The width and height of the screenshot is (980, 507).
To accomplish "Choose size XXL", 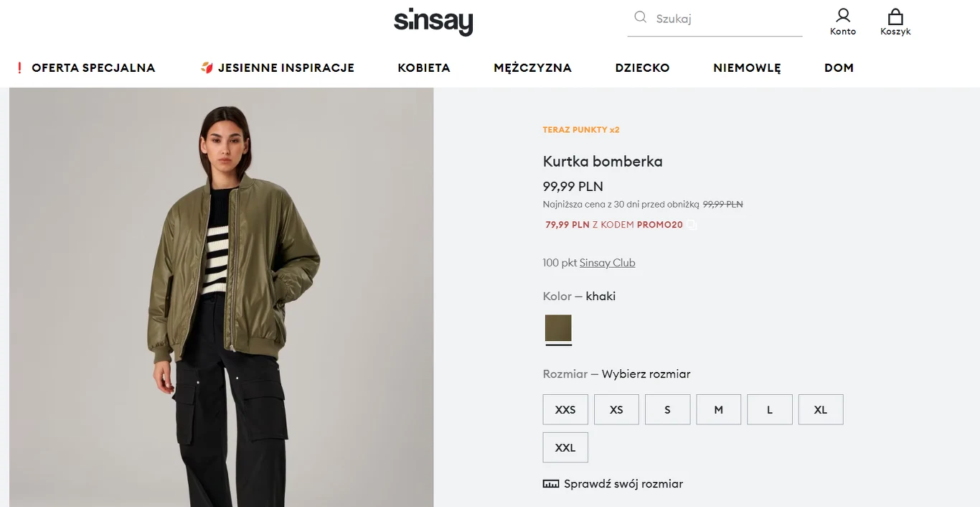I will coord(565,447).
